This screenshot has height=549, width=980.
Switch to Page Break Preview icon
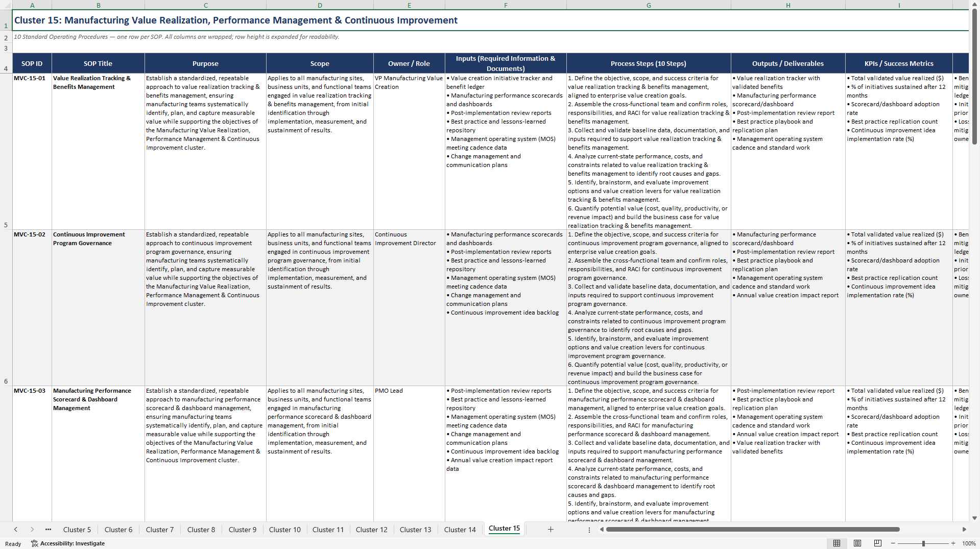(878, 543)
